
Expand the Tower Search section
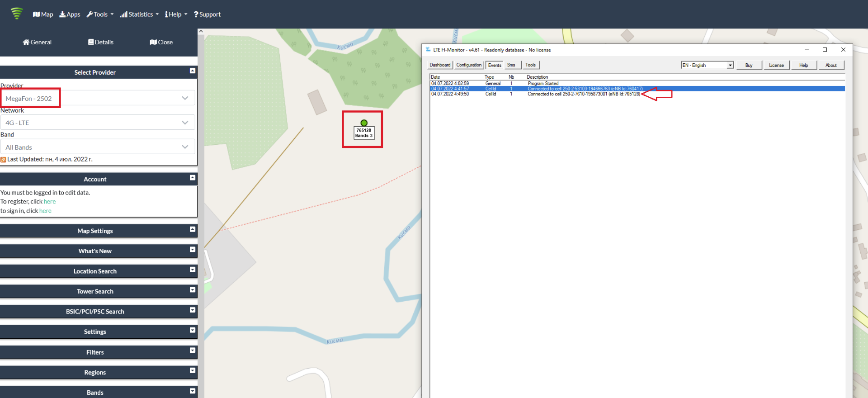point(193,290)
